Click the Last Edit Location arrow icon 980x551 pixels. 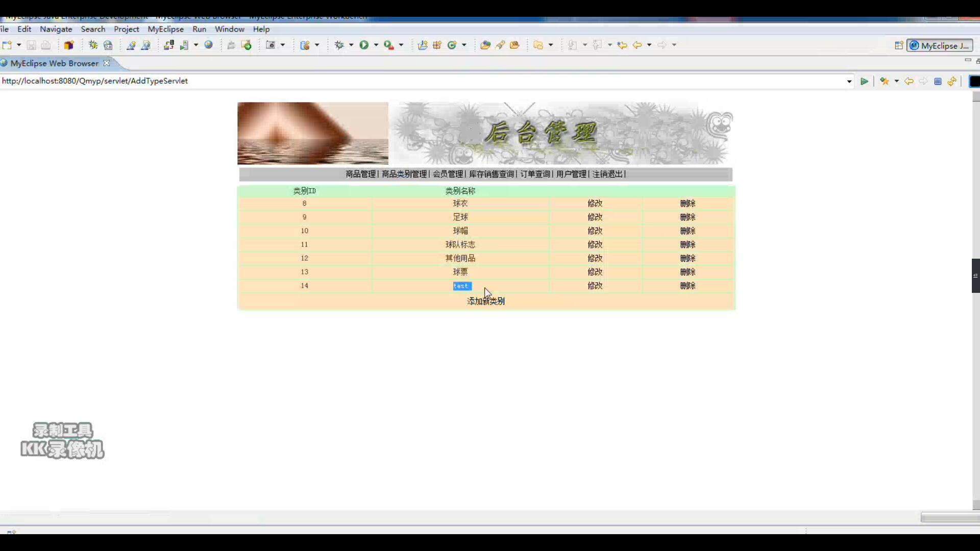622,45
